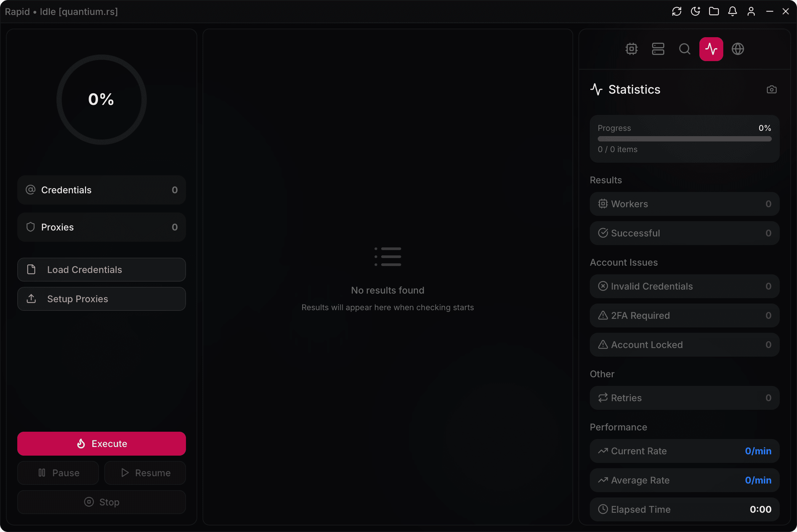Click the checkmark icon beside Successful
The width and height of the screenshot is (797, 532).
click(603, 233)
